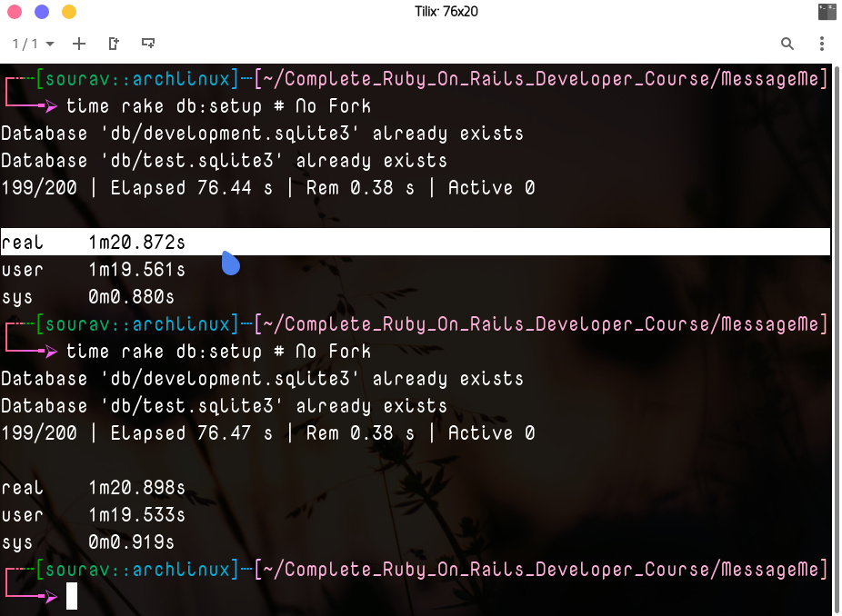Click the blue teardrop selection handle

point(231,263)
